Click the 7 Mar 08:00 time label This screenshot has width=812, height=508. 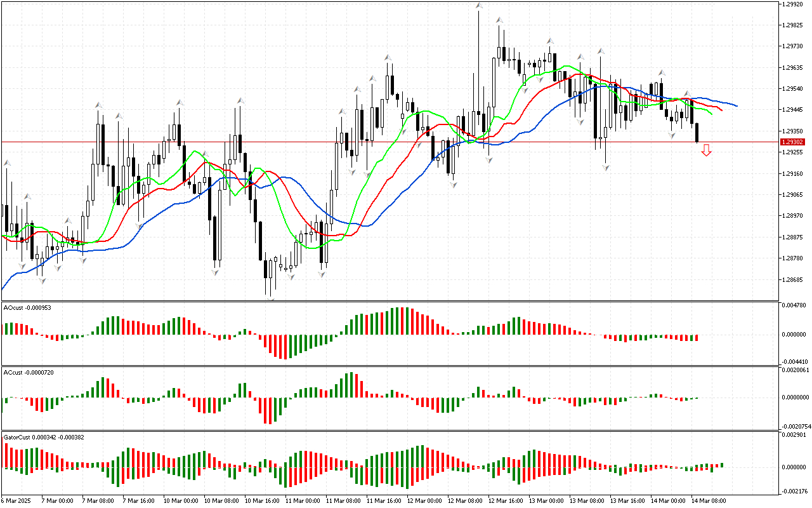pos(98,501)
